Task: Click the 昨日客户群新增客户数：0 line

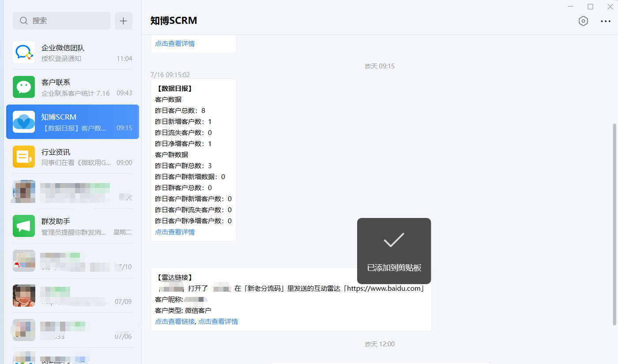Action: (193, 199)
